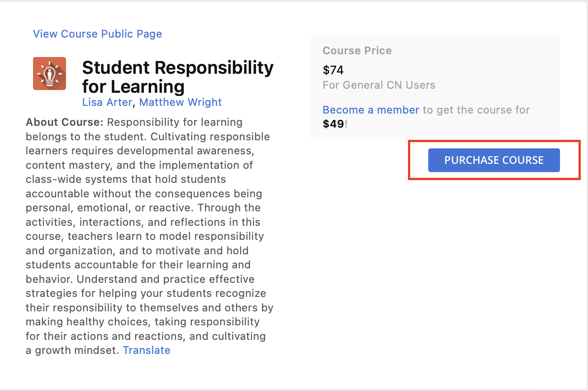Viewport: 588px width, 391px height.
Task: Click the $74 course price
Action: (333, 70)
